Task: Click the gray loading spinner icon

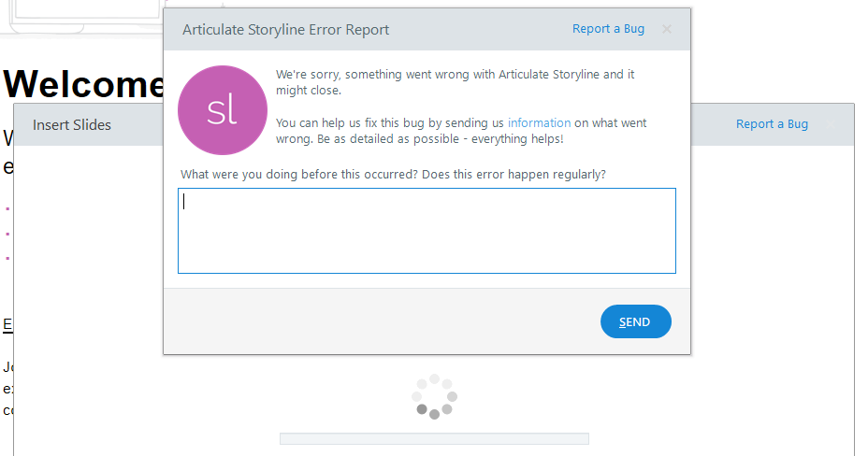Action: (434, 396)
